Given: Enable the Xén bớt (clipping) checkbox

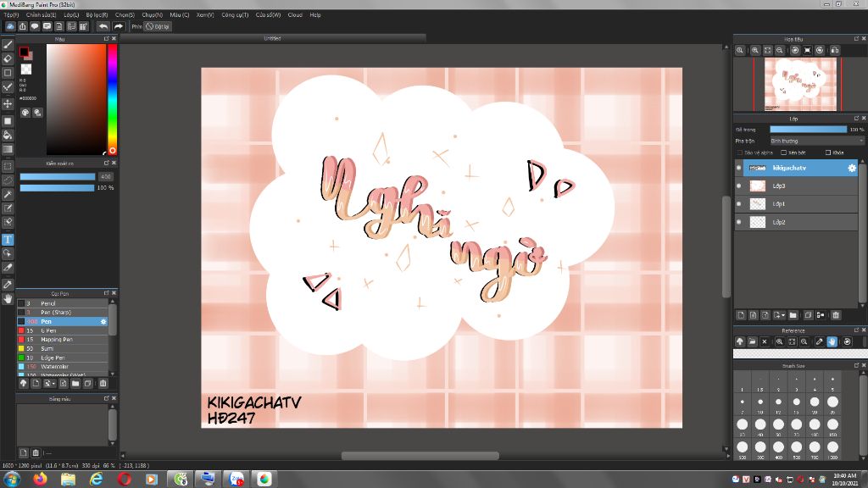Looking at the screenshot, I should [783, 152].
